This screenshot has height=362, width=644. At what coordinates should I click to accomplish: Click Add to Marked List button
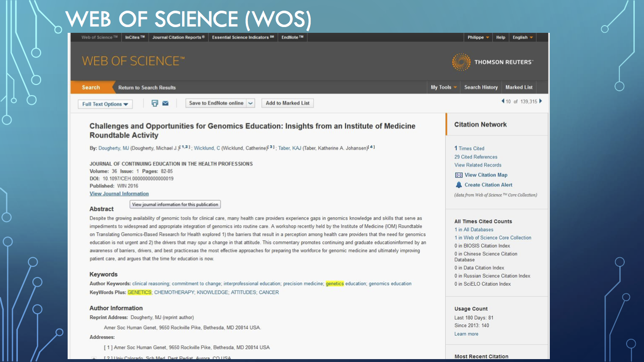[287, 103]
